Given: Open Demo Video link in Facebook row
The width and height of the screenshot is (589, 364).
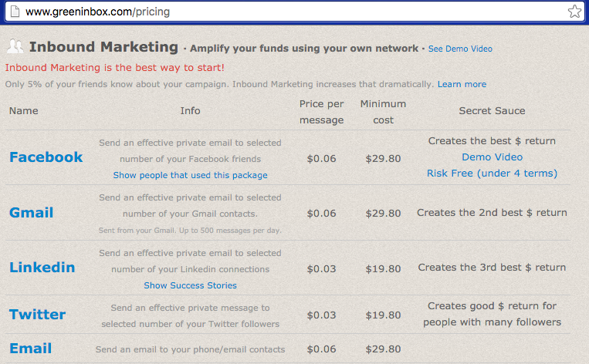Looking at the screenshot, I should pyautogui.click(x=492, y=157).
